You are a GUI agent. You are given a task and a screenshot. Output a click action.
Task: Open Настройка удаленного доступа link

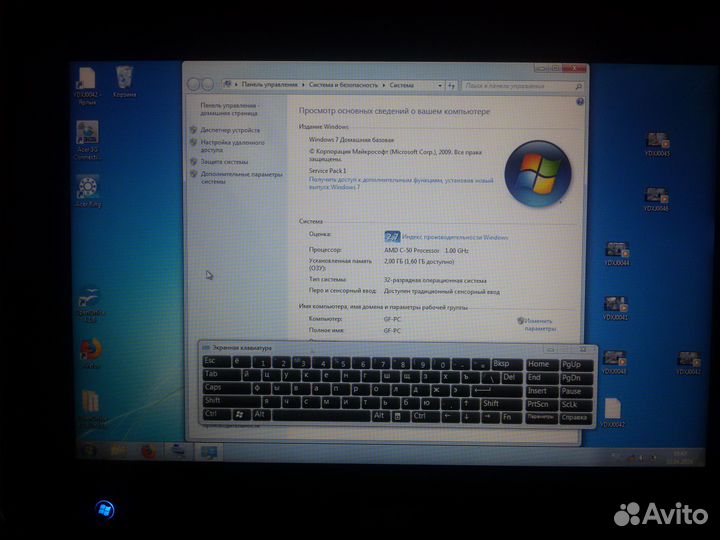click(x=232, y=146)
